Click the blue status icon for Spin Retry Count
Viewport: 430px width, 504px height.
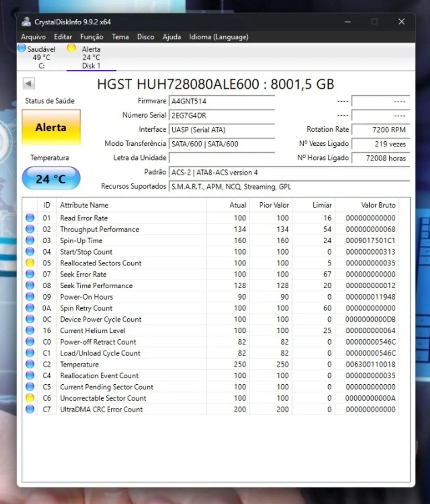point(30,308)
